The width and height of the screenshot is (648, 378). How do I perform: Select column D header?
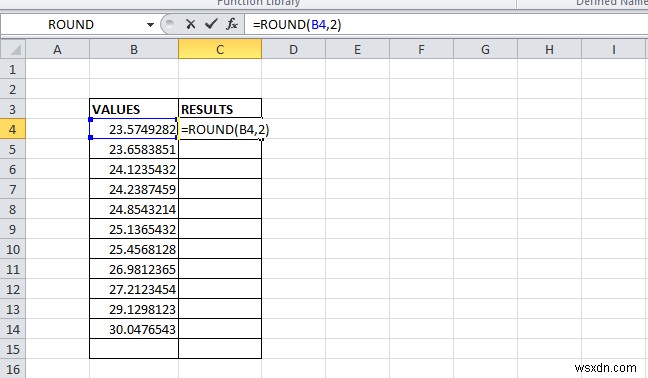click(293, 50)
